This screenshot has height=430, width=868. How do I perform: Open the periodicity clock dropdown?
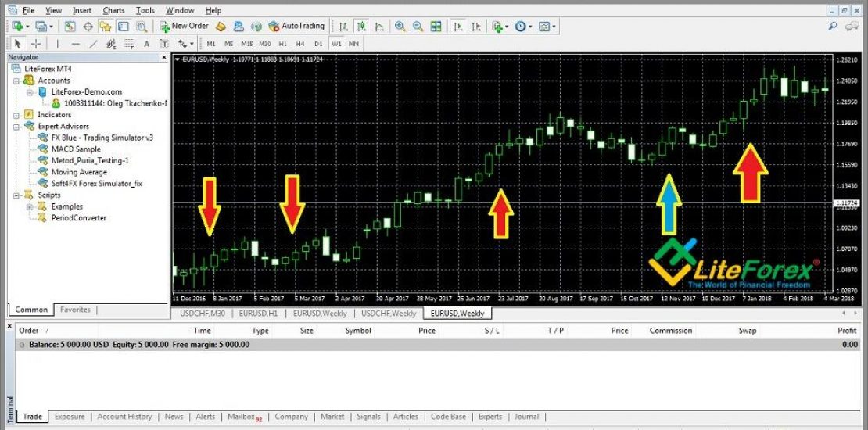click(521, 27)
